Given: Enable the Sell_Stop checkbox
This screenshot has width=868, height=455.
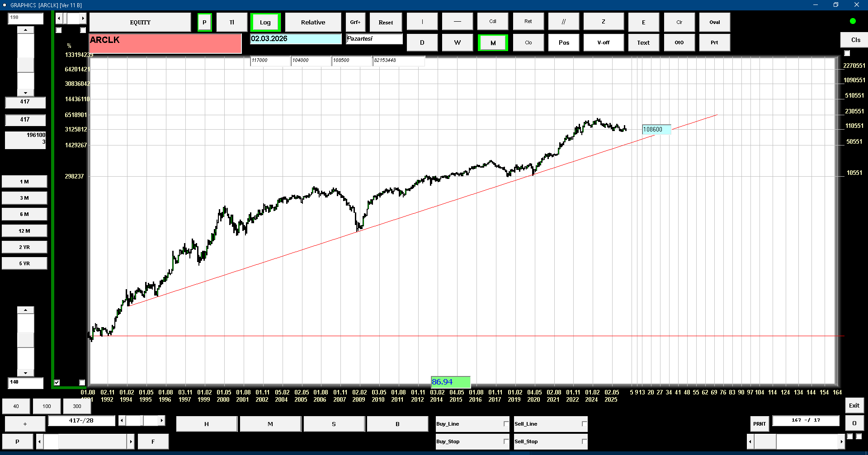Looking at the screenshot, I should pyautogui.click(x=584, y=441).
